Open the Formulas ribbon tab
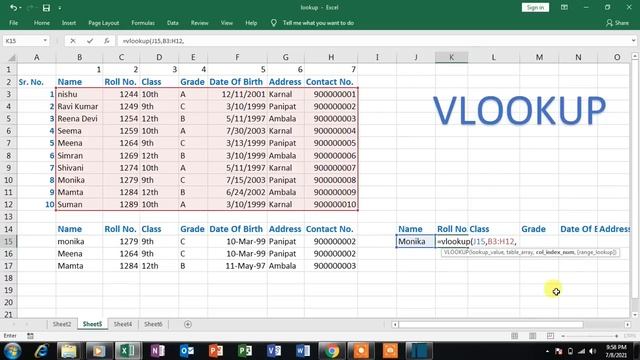 (x=143, y=23)
